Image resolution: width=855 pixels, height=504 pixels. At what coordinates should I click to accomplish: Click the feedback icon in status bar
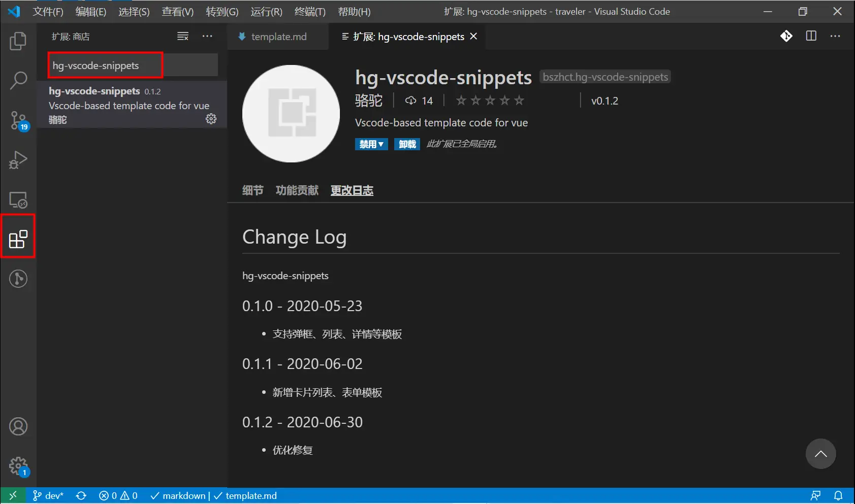pos(815,495)
